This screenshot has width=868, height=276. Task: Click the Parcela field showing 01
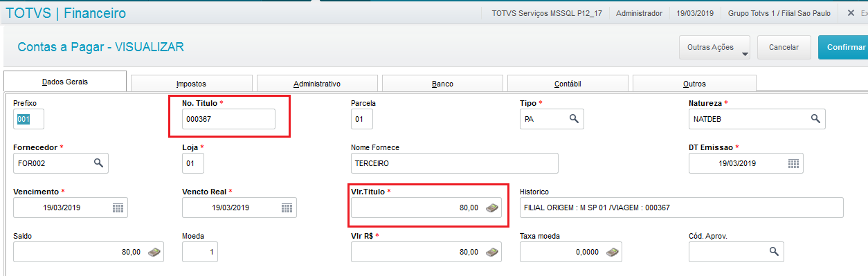362,119
